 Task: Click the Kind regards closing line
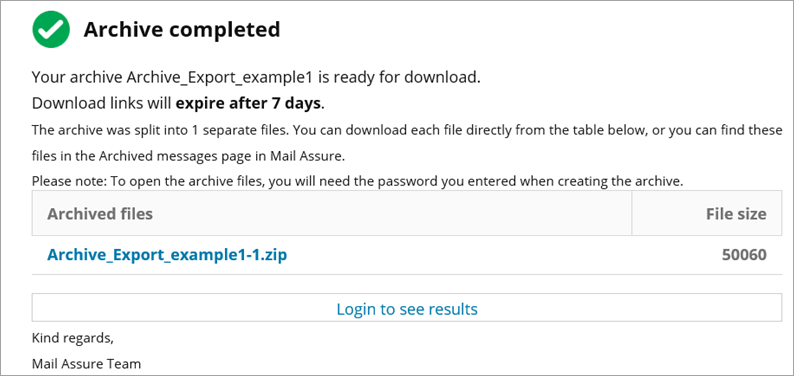(x=72, y=338)
